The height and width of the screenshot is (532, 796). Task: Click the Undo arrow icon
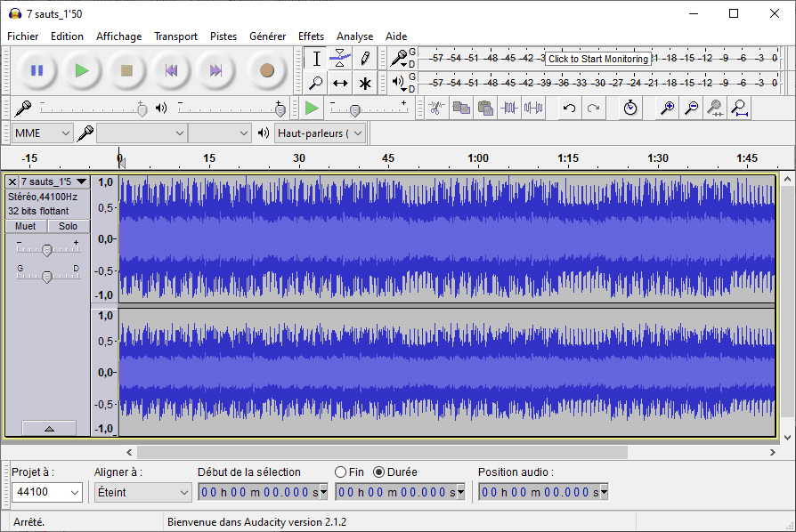click(569, 108)
